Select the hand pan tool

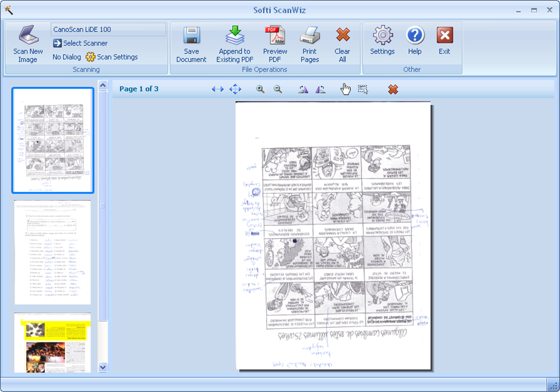(345, 89)
